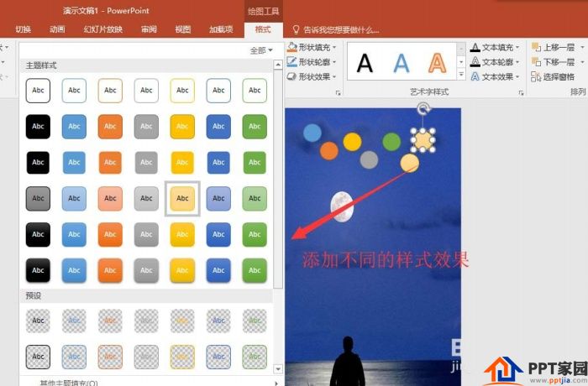The width and height of the screenshot is (588, 386).
Task: Select glossy green Abc style in bottom theme row
Action: 255,270
